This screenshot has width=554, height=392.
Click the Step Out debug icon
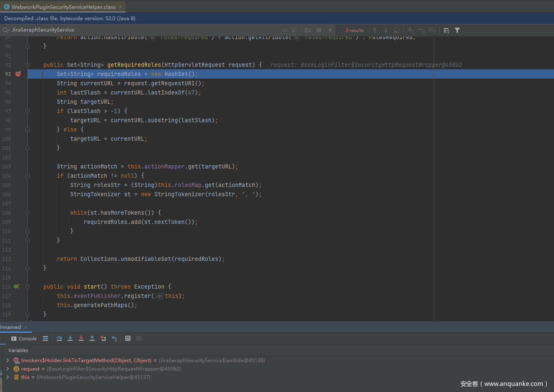coord(92,338)
